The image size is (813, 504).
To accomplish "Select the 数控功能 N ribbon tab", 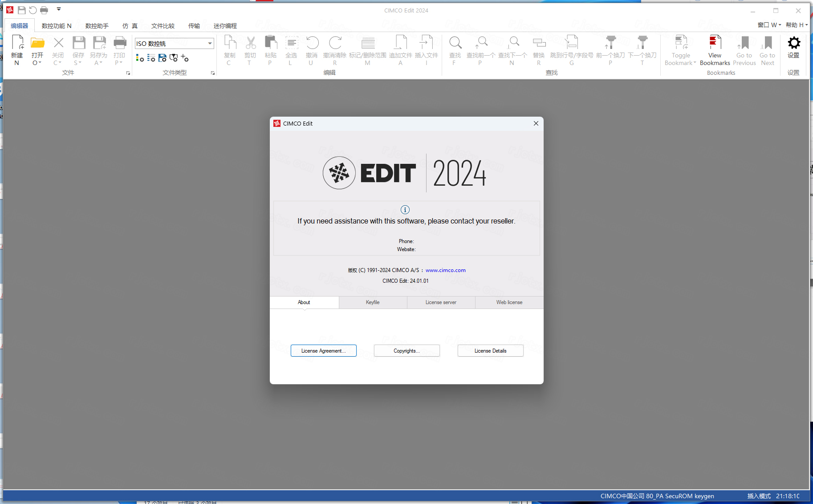I will click(x=57, y=26).
